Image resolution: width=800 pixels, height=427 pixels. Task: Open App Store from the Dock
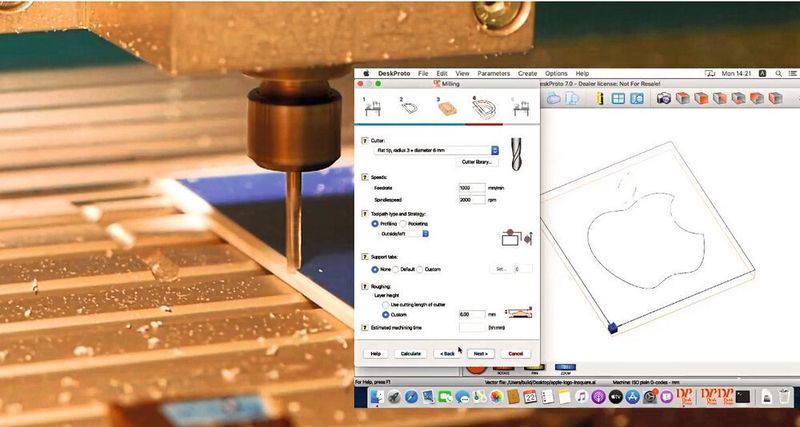coord(633,397)
